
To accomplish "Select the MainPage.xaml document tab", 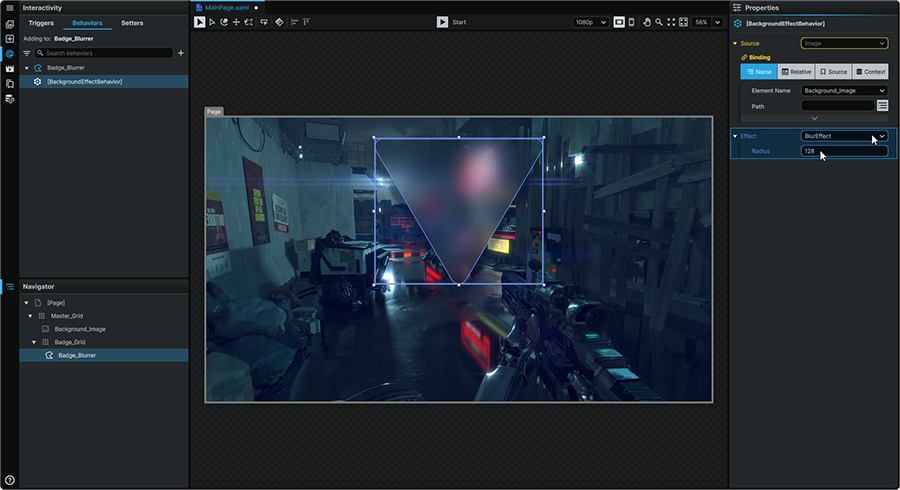I will pos(227,7).
